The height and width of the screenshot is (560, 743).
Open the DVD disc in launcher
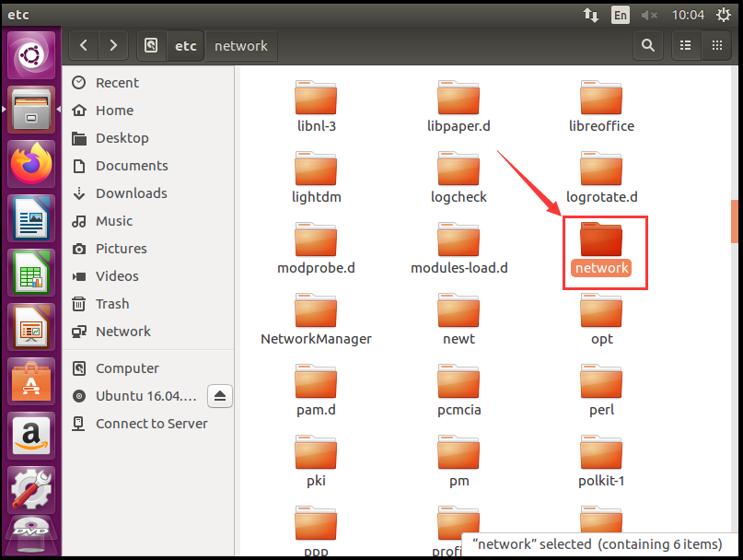tap(31, 536)
